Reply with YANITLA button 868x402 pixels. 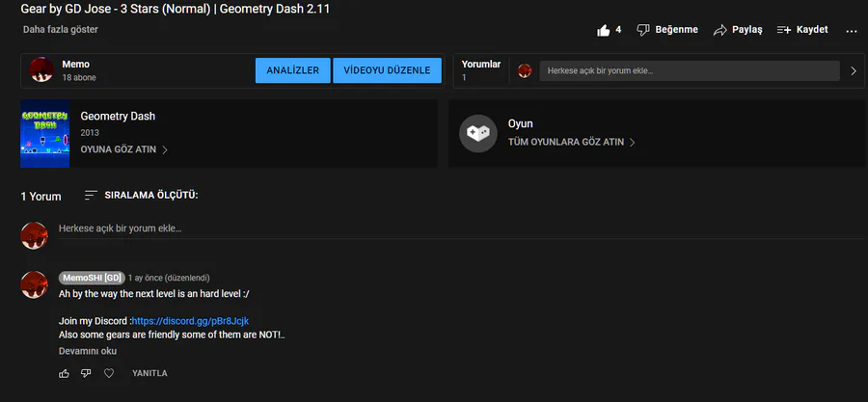149,373
